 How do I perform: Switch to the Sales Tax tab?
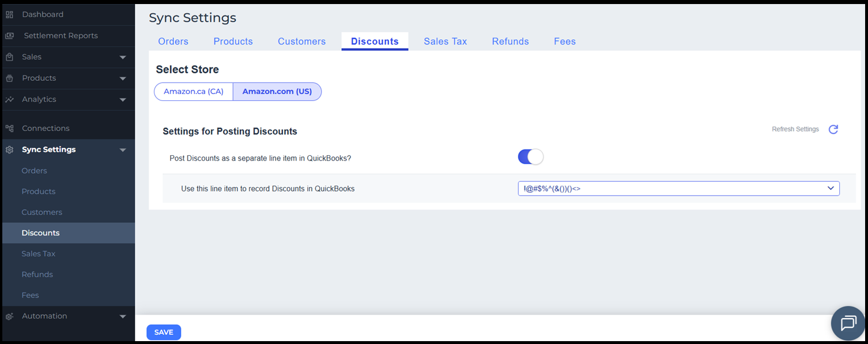(445, 42)
